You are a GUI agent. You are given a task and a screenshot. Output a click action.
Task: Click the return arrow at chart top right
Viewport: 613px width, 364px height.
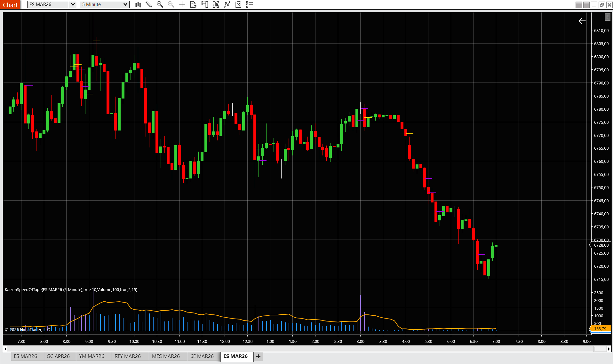tap(582, 21)
